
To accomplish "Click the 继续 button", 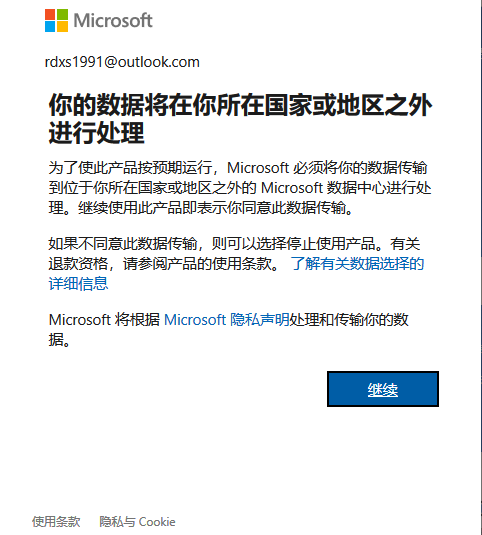I will 383,389.
